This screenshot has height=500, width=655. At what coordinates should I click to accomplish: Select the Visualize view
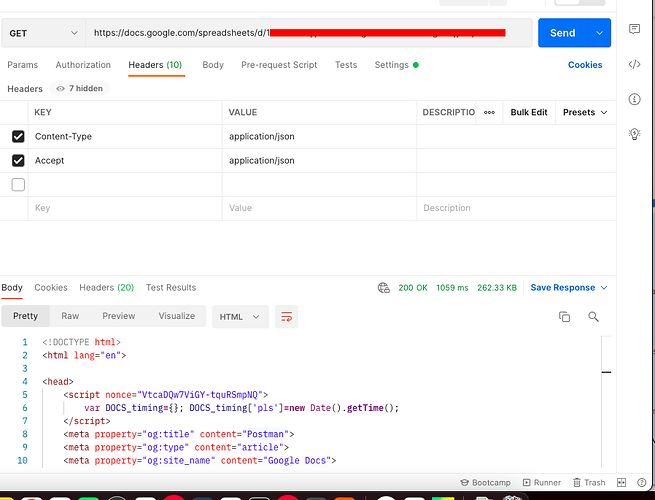pyautogui.click(x=177, y=316)
